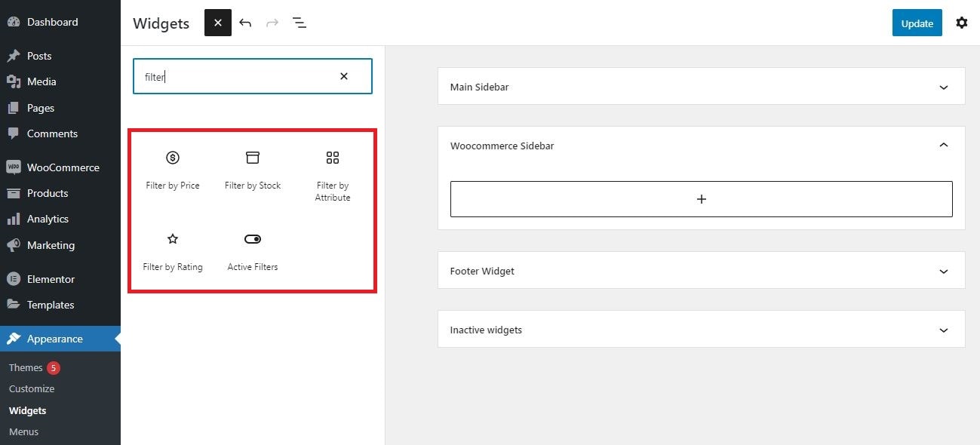Viewport: 980px width, 445px height.
Task: Open the list view outline
Action: (x=300, y=23)
